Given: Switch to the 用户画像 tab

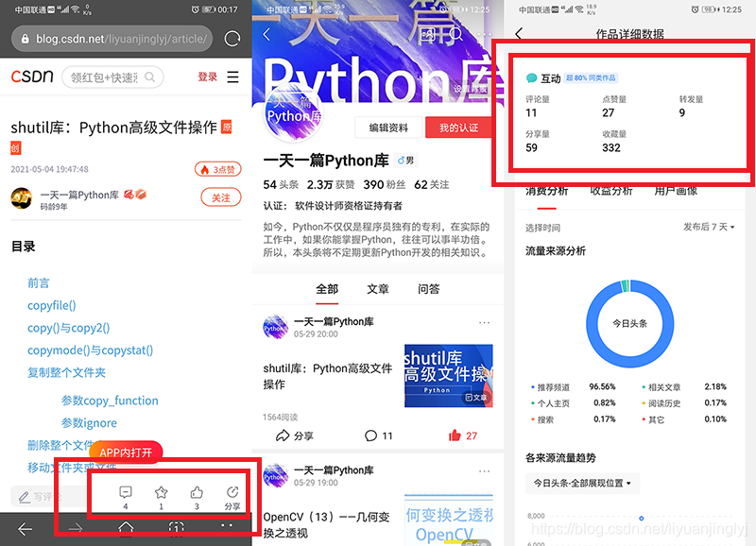Looking at the screenshot, I should tap(676, 192).
